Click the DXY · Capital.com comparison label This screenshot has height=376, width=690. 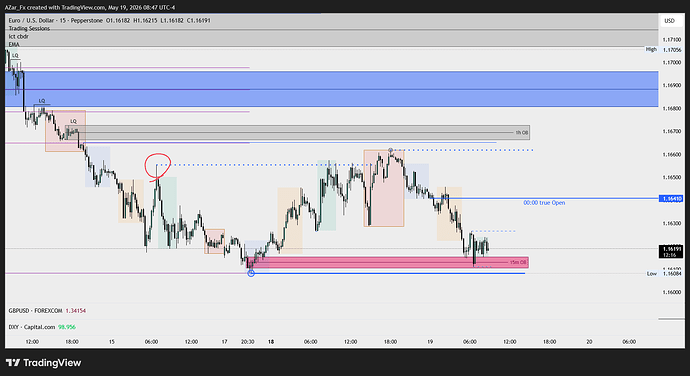[32, 327]
